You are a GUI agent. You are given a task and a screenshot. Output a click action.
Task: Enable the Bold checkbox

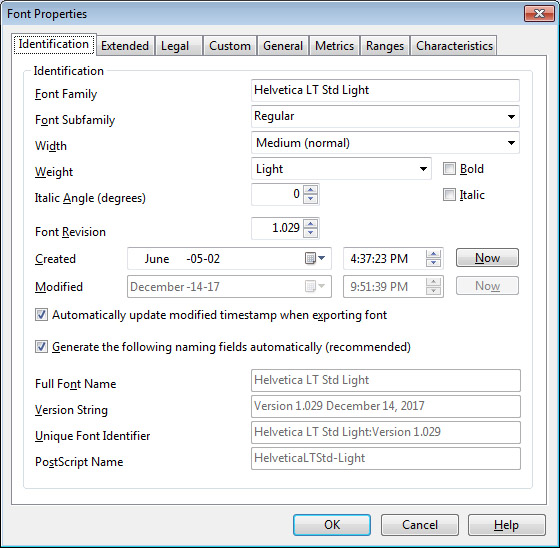(x=449, y=169)
